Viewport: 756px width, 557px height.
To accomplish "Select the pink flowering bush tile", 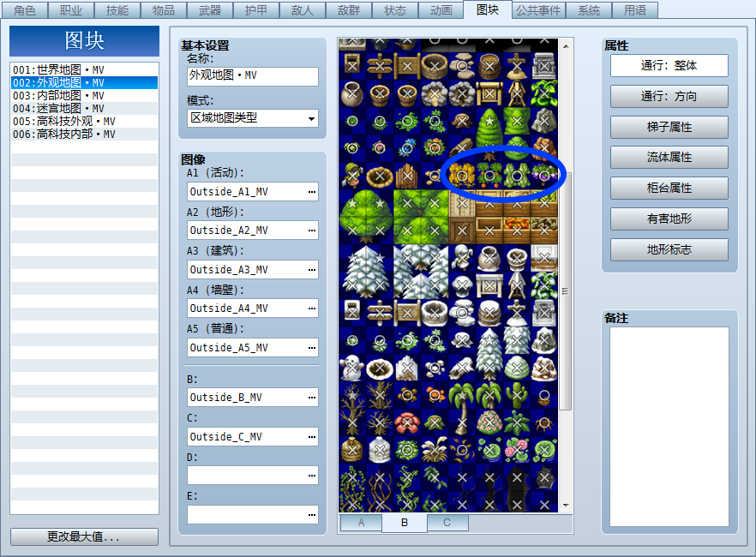I will pos(489,423).
